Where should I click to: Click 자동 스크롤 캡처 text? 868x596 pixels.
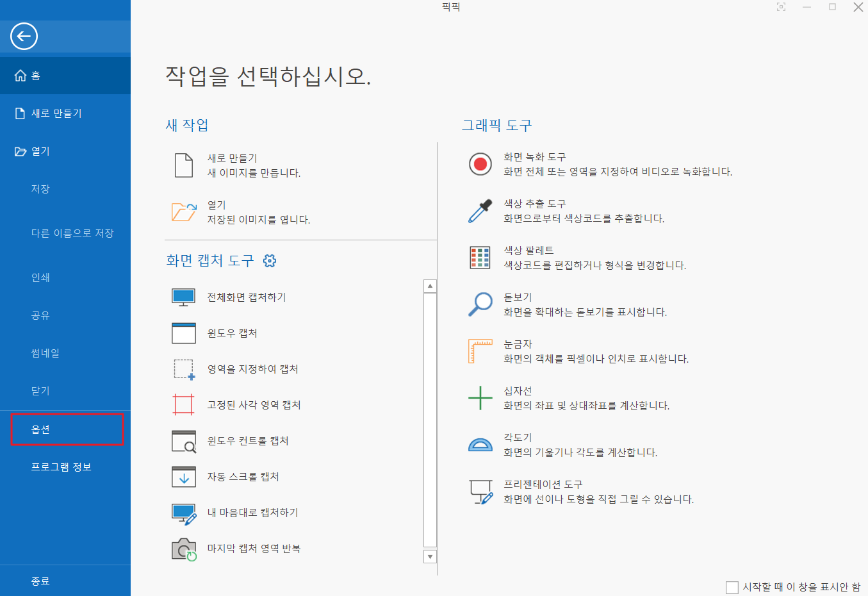[x=243, y=477]
